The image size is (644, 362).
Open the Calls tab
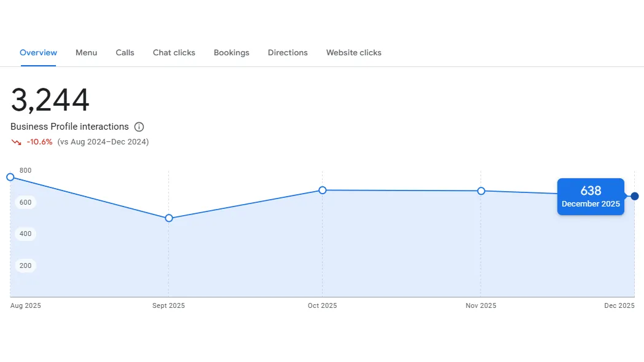pos(125,53)
